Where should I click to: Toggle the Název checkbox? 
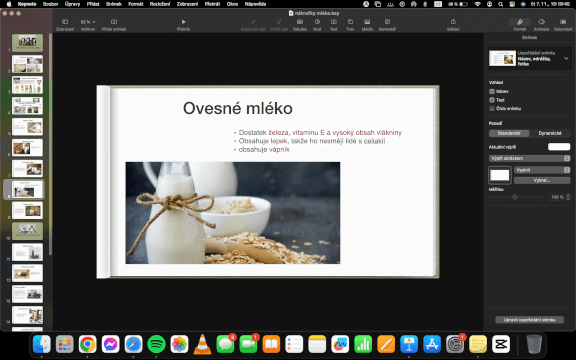coord(492,91)
